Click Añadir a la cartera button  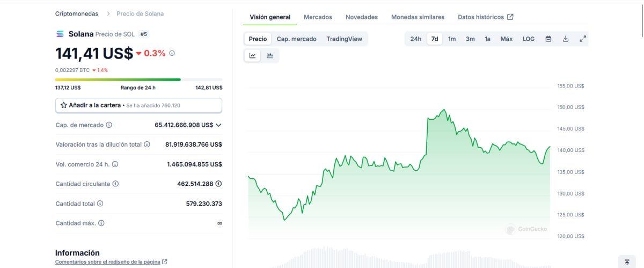click(138, 105)
